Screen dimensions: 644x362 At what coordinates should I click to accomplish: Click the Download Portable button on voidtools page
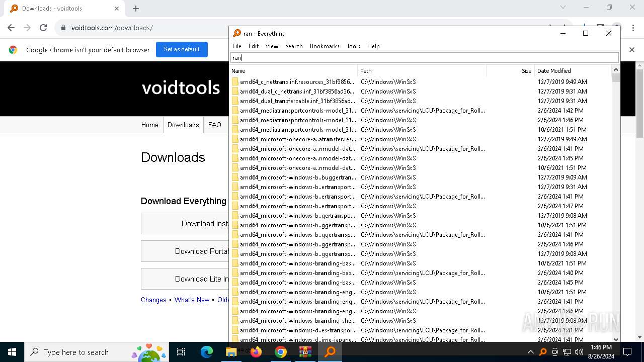coord(185,251)
